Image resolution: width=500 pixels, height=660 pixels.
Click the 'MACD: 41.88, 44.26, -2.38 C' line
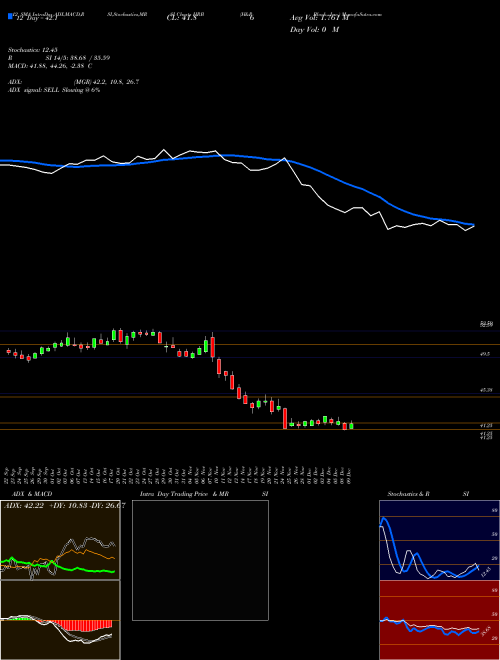pyautogui.click(x=50, y=66)
